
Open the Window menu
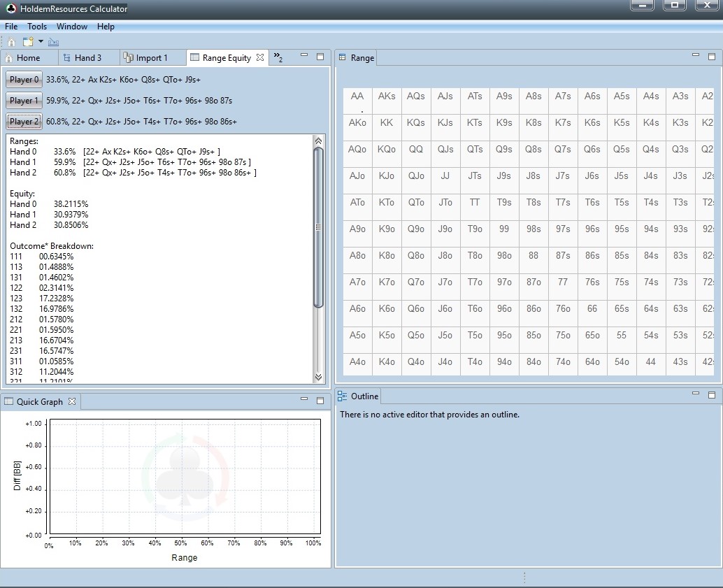click(72, 27)
